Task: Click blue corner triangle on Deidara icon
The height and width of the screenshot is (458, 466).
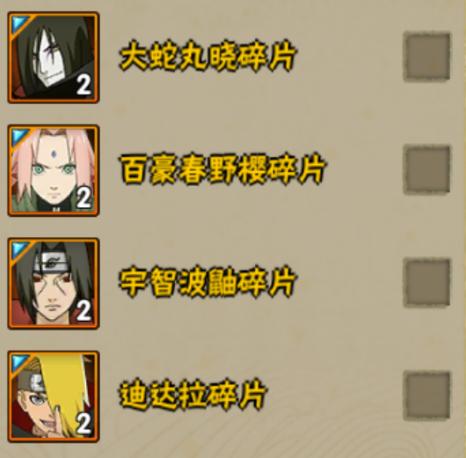Action: [19, 362]
